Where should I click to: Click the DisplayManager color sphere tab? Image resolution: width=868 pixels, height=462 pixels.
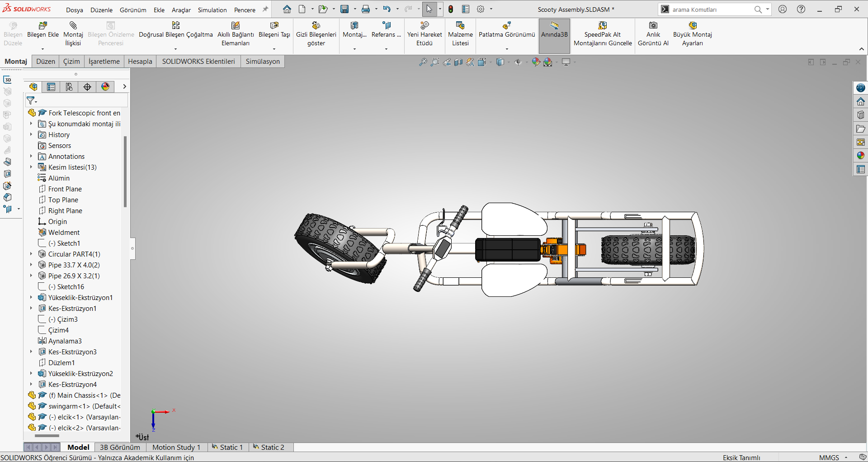point(105,87)
